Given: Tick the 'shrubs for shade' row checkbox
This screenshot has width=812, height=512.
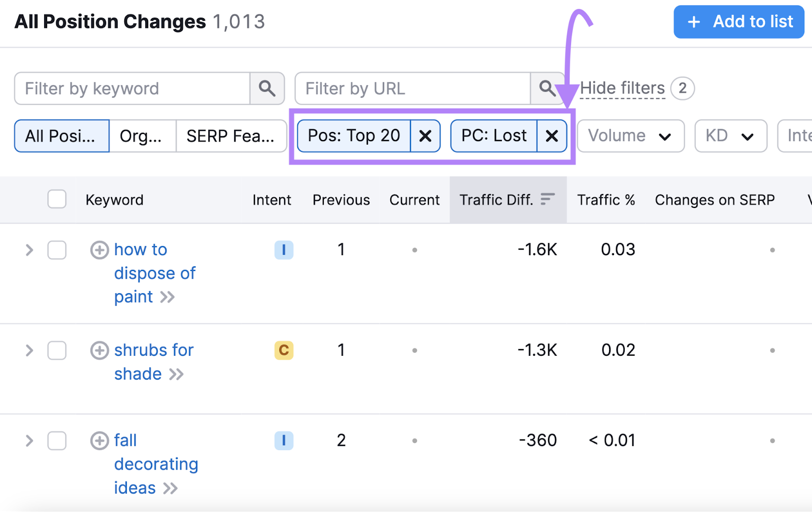Looking at the screenshot, I should (x=57, y=351).
